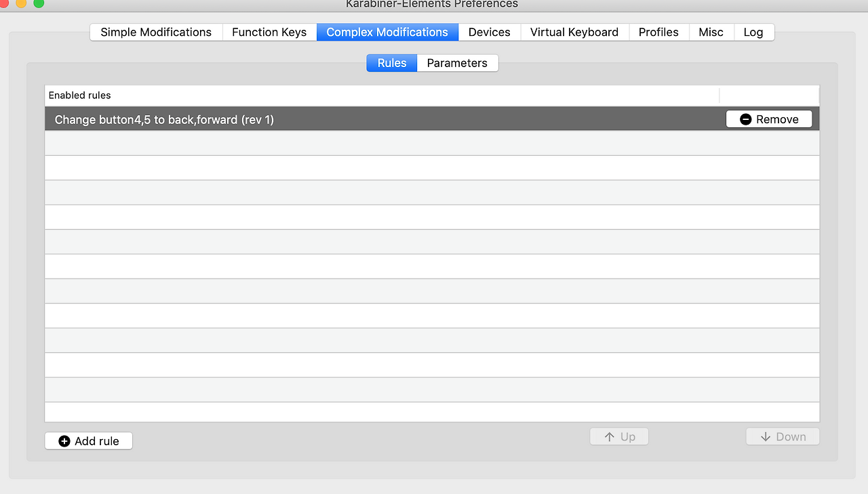Minimize the Preferences window with yellow button
The height and width of the screenshot is (494, 868).
point(21,3)
